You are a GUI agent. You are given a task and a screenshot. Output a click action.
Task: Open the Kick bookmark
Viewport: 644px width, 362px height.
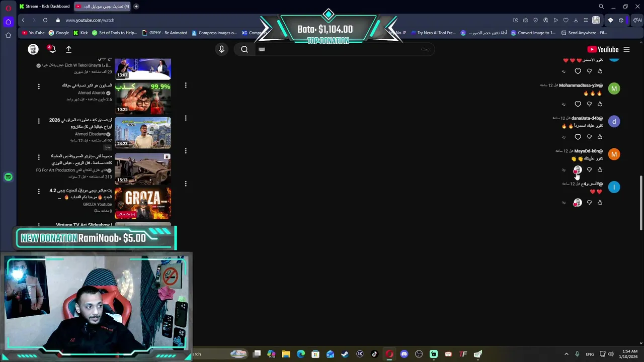pos(80,33)
